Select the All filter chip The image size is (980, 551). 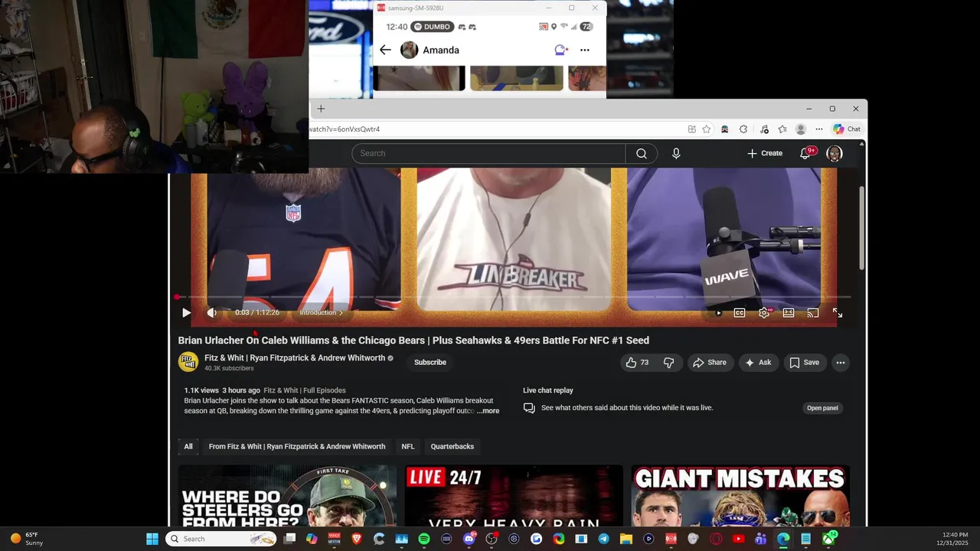[x=188, y=446]
